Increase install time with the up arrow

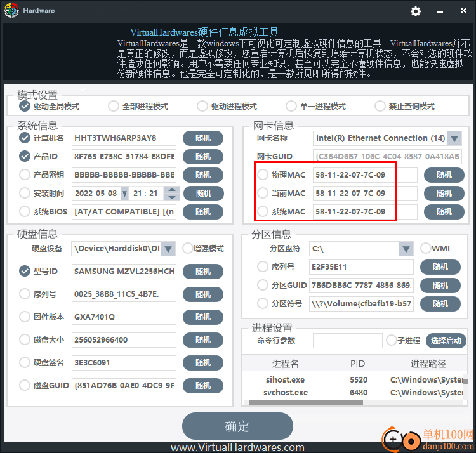[x=172, y=190]
